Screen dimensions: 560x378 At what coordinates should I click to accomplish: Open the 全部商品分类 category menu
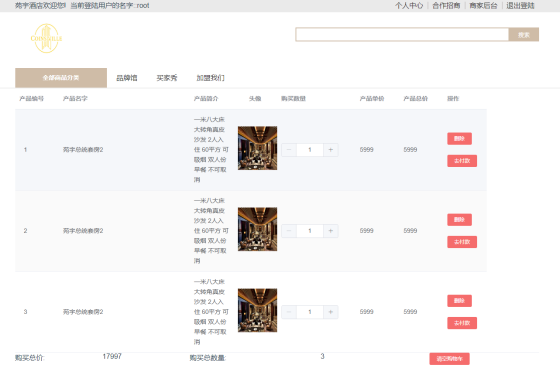click(61, 78)
